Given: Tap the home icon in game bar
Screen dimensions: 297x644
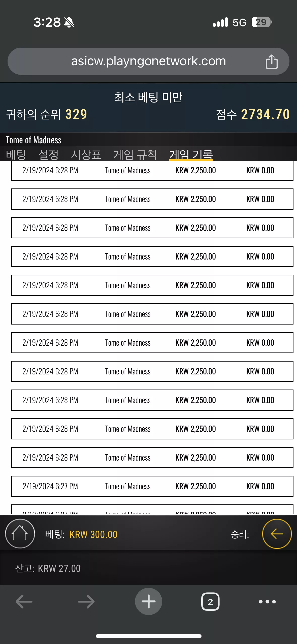Looking at the screenshot, I should coord(20,534).
